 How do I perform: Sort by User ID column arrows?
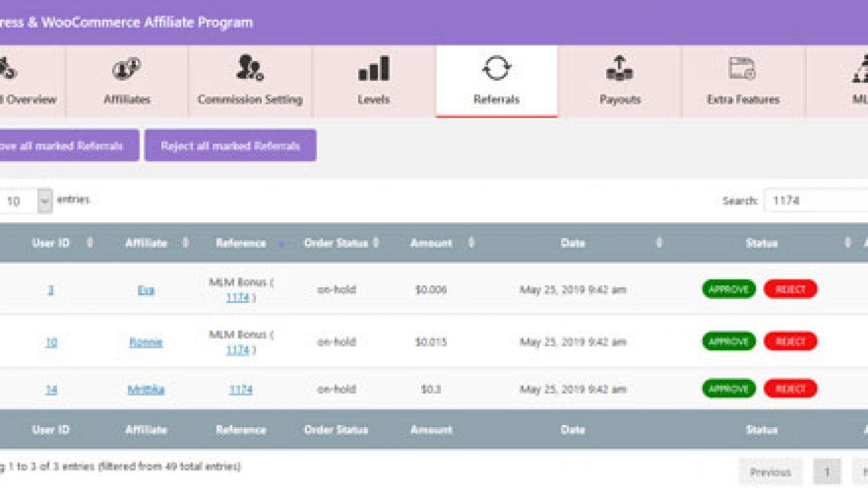(90, 243)
